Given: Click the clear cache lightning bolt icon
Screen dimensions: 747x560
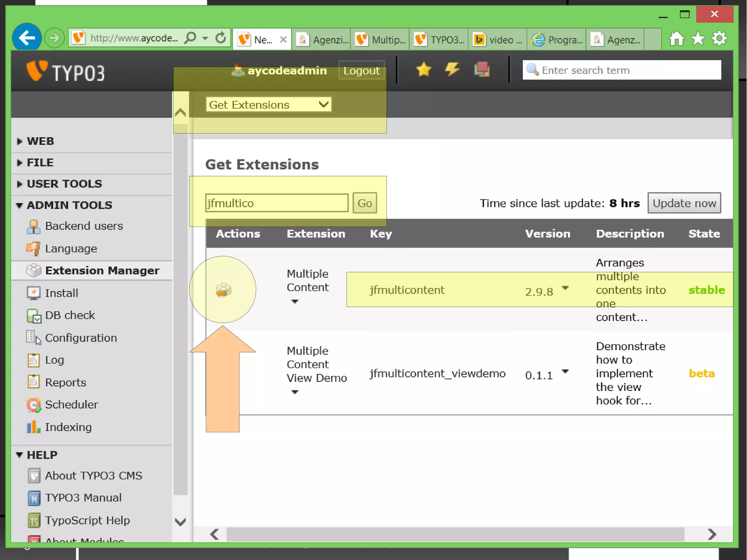Looking at the screenshot, I should coord(452,69).
